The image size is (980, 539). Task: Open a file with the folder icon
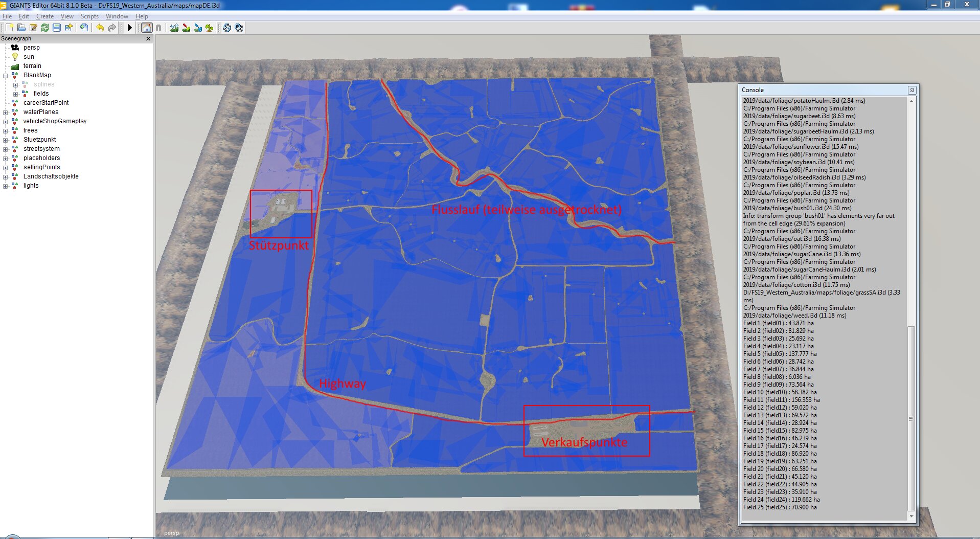tap(21, 28)
